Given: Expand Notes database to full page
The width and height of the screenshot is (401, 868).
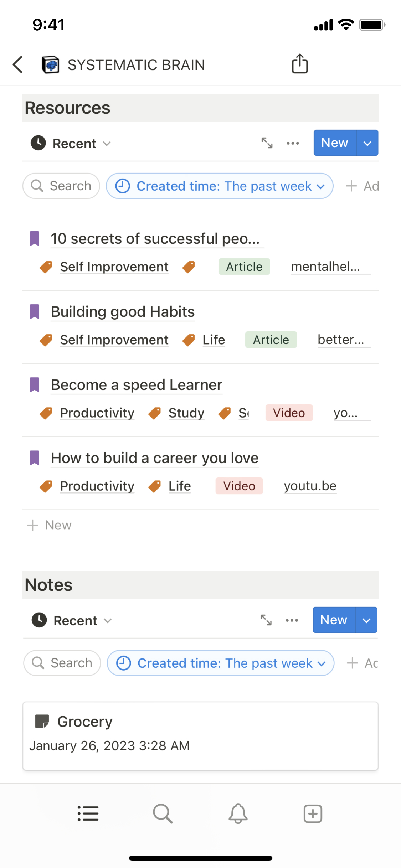Looking at the screenshot, I should 266,620.
